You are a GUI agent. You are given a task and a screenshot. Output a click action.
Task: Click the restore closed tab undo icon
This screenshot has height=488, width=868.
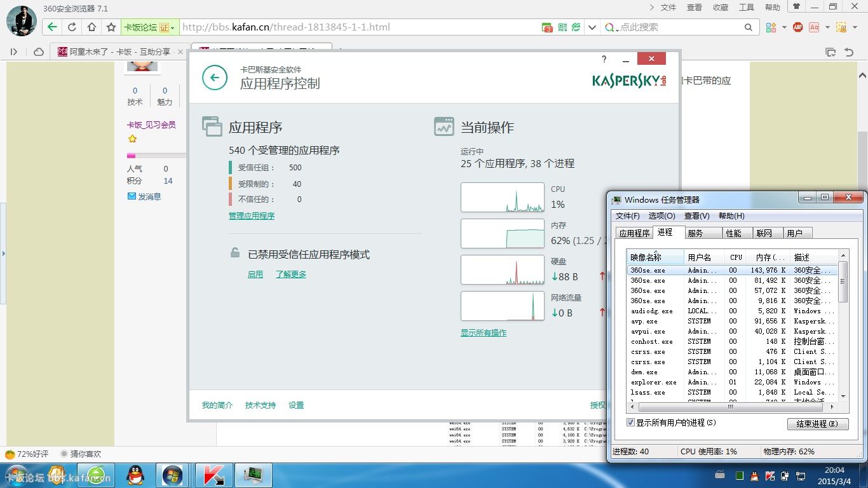click(849, 52)
